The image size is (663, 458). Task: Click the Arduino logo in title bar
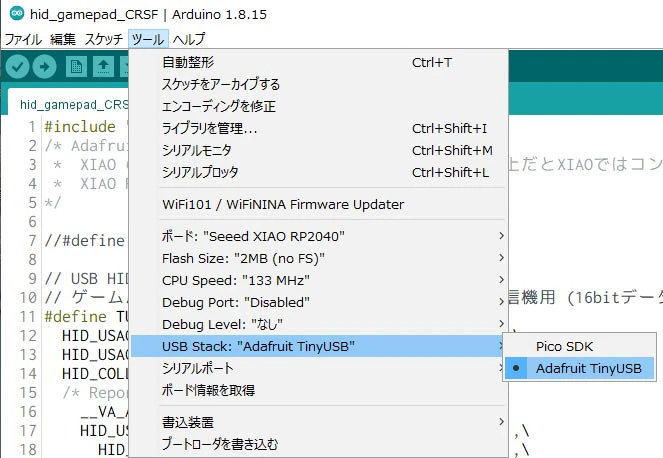click(17, 14)
